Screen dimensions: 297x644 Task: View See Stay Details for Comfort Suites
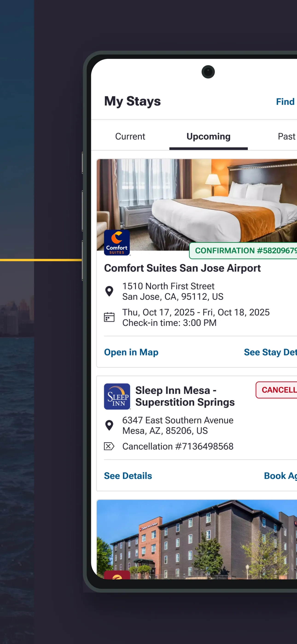(x=270, y=352)
